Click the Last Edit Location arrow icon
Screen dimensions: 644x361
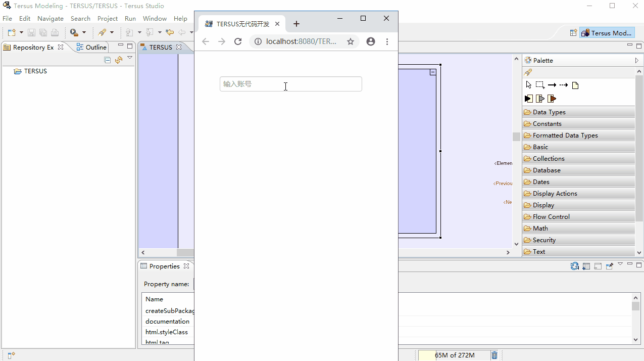(x=170, y=32)
